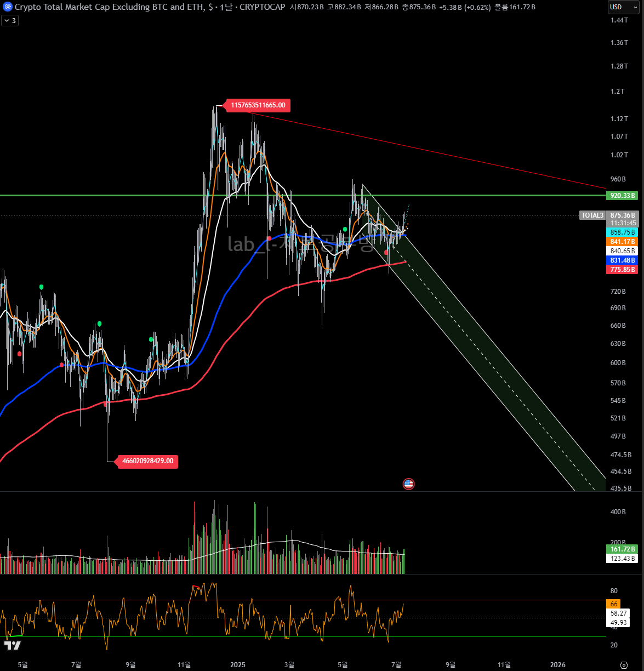Click the 435.5B price axis label
Screen dimensions: 644x671
click(x=621, y=488)
